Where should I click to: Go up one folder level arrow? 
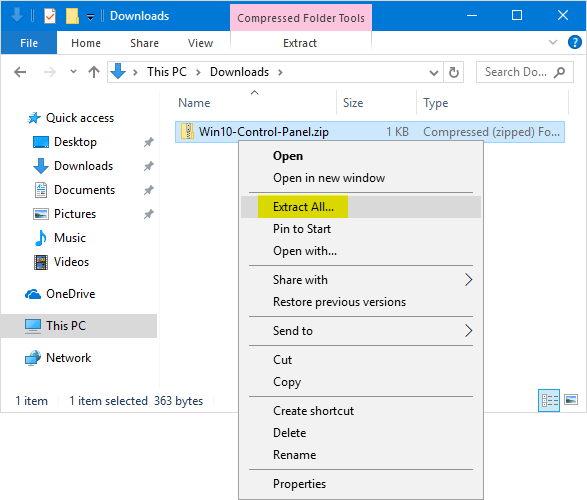pos(94,72)
